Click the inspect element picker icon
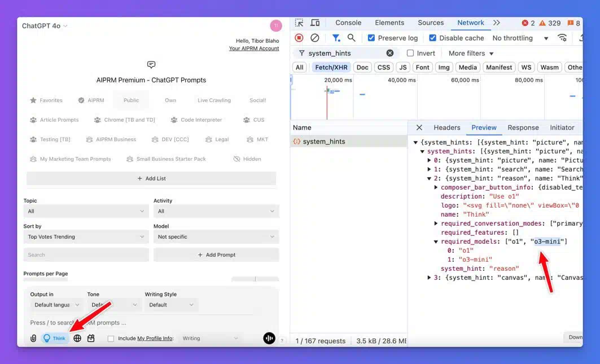 tap(299, 23)
